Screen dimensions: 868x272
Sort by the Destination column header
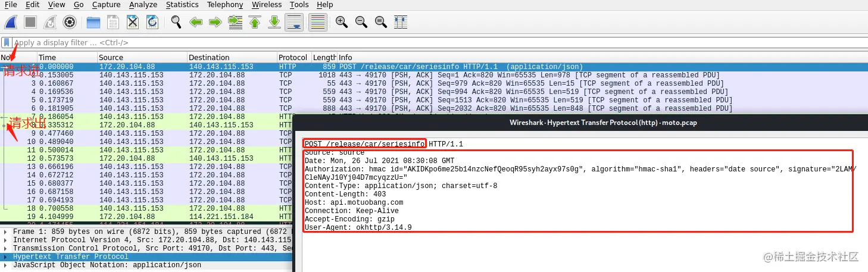[x=232, y=57]
